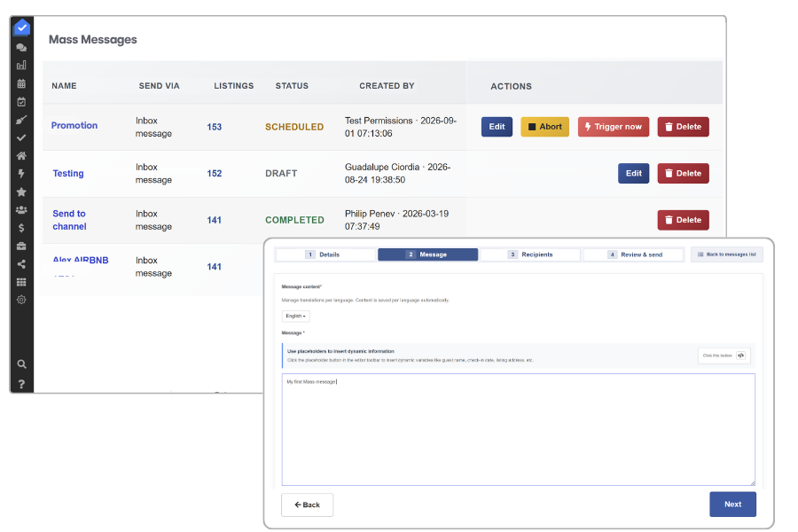Screen dimensions: 798x532
Task: Open the star reviews sidebar icon
Action: (x=21, y=192)
